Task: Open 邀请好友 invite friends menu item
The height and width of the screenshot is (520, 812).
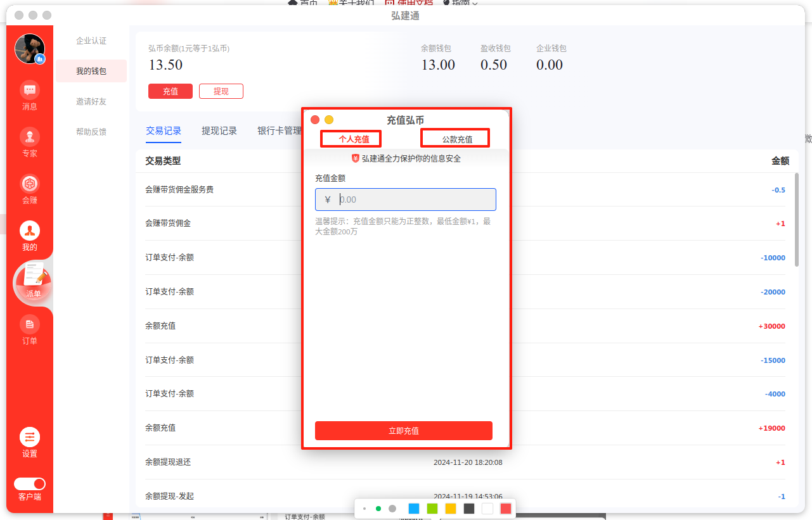Action: point(91,101)
